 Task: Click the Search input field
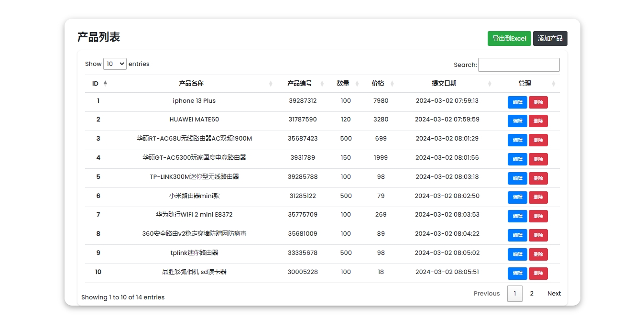click(x=519, y=65)
